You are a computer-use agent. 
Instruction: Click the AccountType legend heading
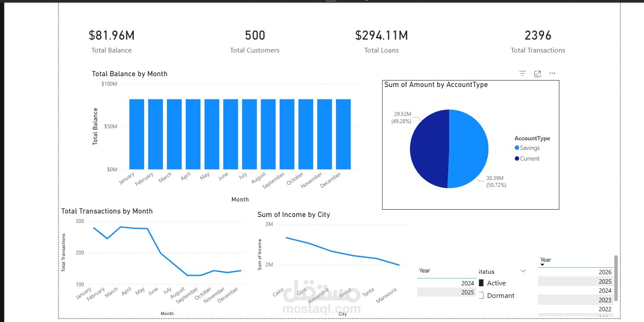pos(532,138)
